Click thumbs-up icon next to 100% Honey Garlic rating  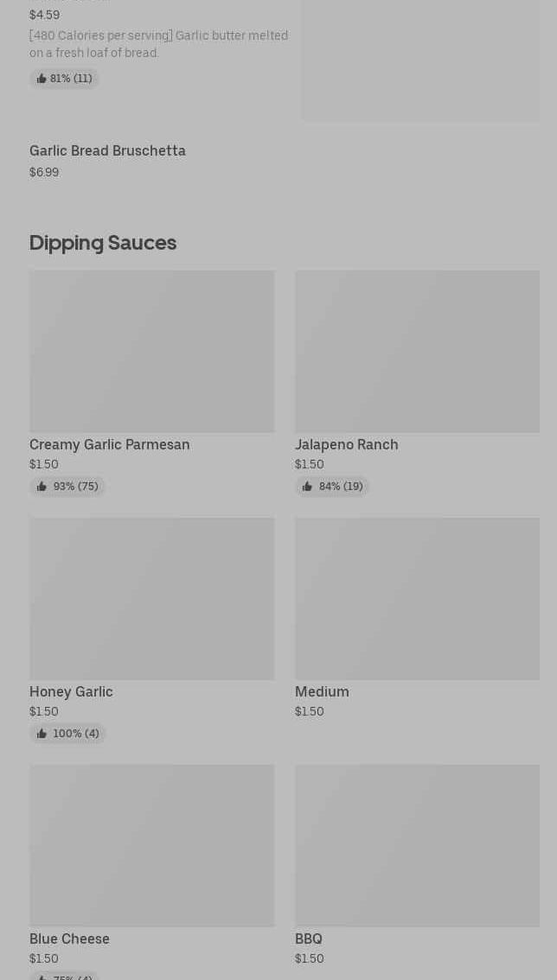click(x=42, y=734)
